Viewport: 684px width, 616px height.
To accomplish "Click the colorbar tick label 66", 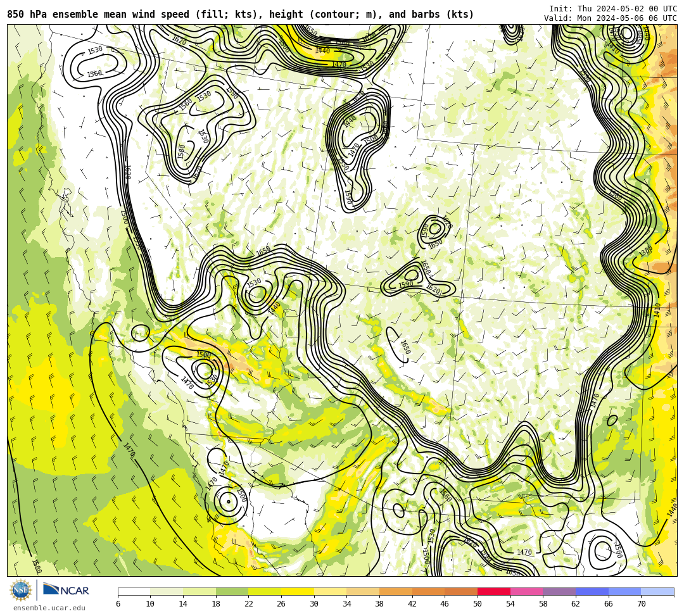I will point(609,604).
